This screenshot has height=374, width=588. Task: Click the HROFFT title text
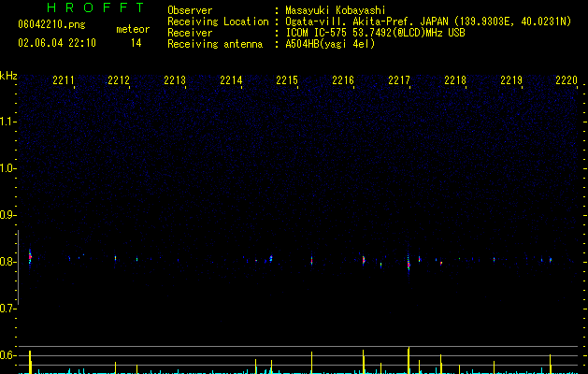95,7
